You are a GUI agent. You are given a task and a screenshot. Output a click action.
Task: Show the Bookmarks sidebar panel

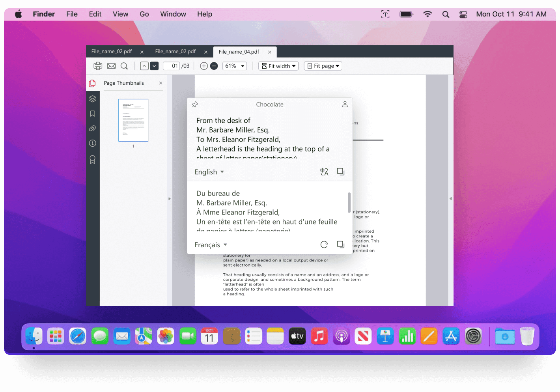pos(93,113)
